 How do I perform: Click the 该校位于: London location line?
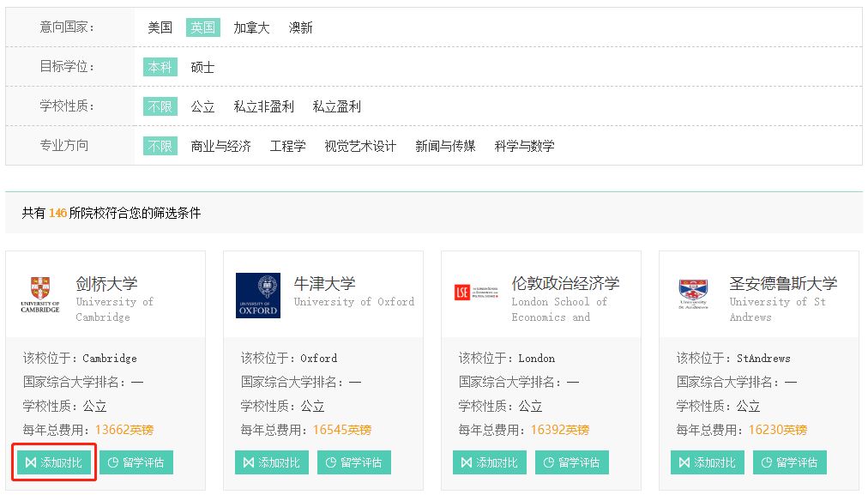tap(507, 359)
